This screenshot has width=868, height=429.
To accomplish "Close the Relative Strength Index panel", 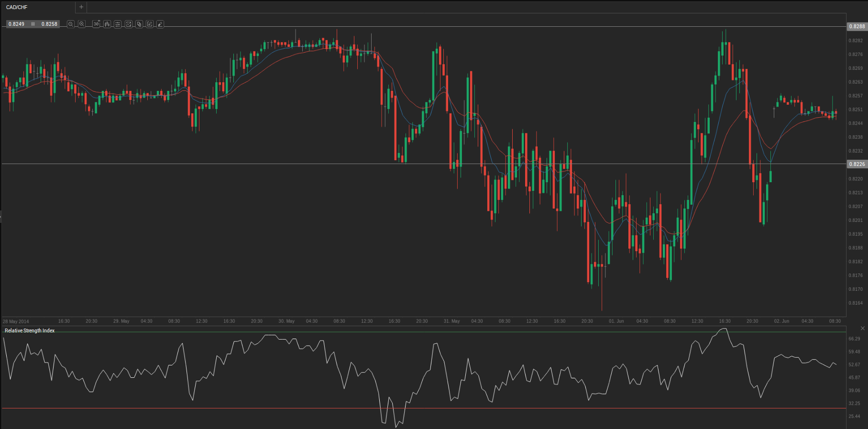I will (863, 328).
